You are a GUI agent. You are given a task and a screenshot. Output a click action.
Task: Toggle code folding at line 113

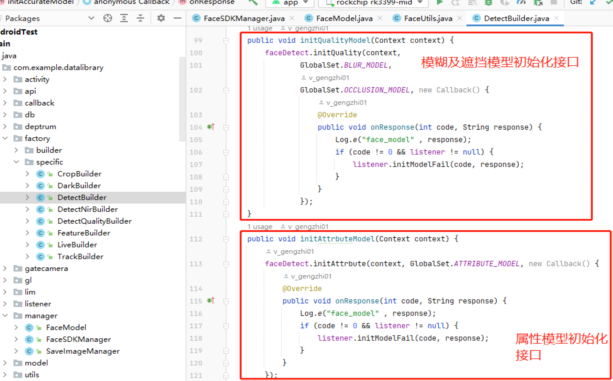click(x=226, y=264)
